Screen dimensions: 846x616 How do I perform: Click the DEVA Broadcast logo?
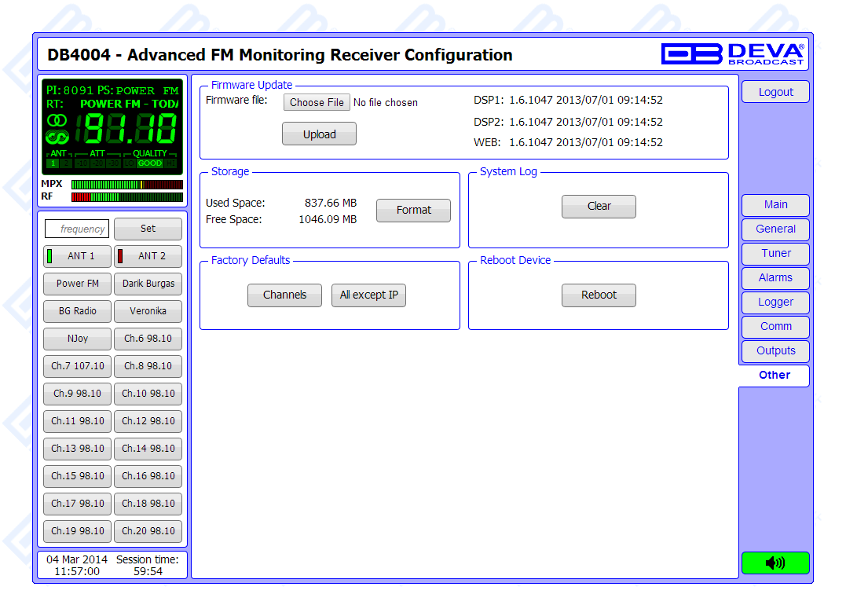pos(732,54)
